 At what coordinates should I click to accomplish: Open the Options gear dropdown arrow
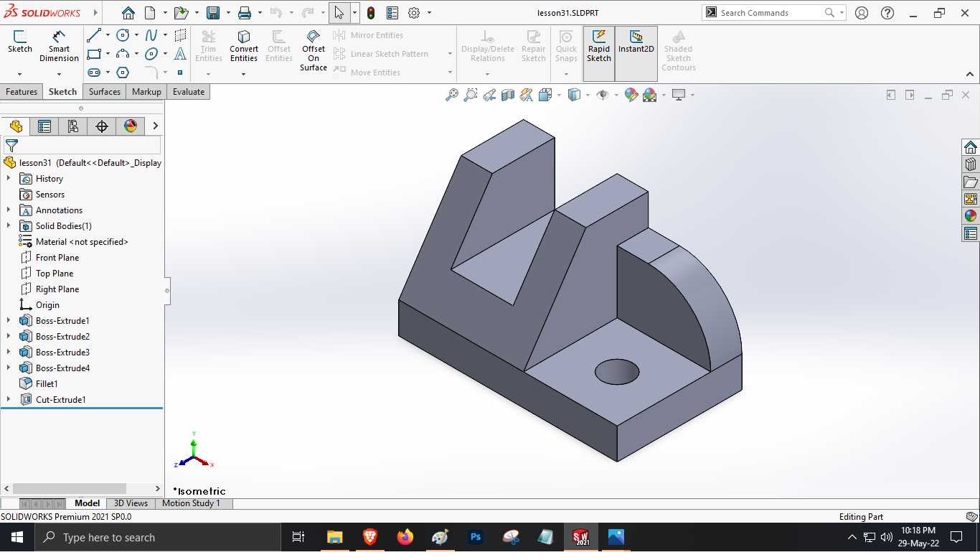(x=429, y=13)
